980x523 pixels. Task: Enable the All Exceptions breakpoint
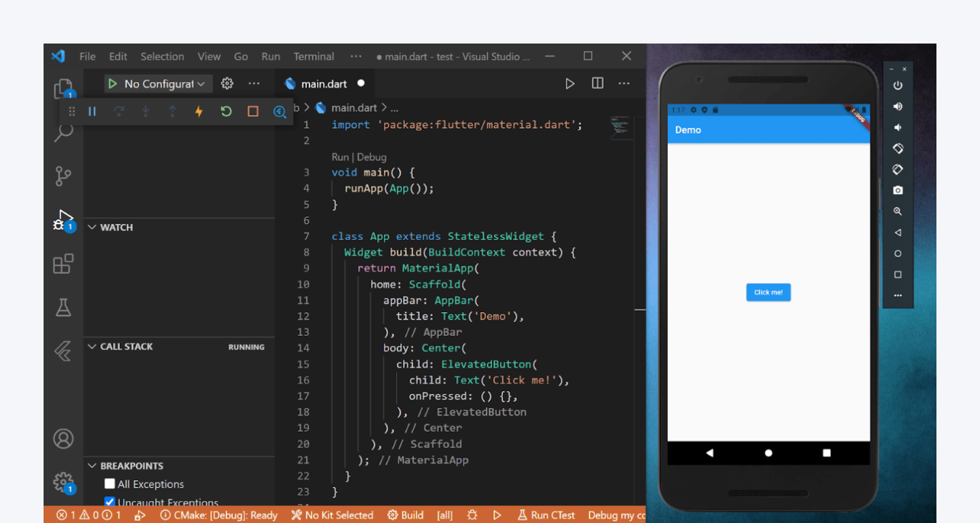[109, 484]
